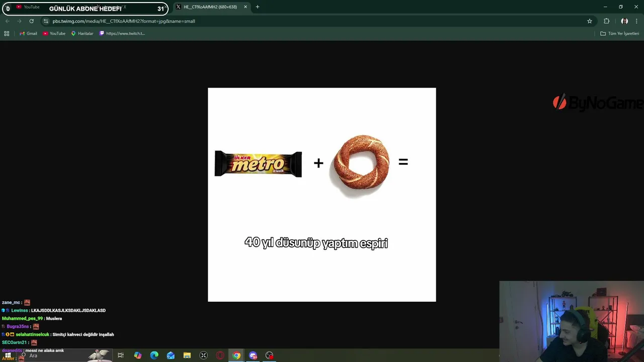Open the Windows Start button
644x362 pixels.
(8, 355)
